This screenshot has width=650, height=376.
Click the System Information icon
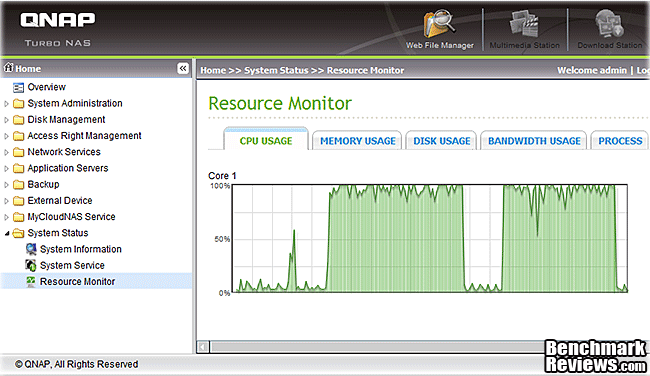tap(31, 249)
